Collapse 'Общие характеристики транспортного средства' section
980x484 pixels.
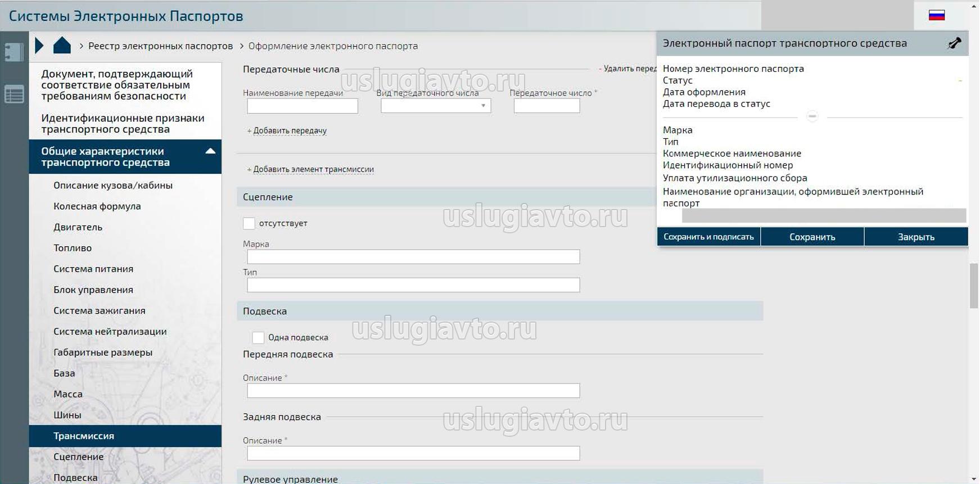210,151
